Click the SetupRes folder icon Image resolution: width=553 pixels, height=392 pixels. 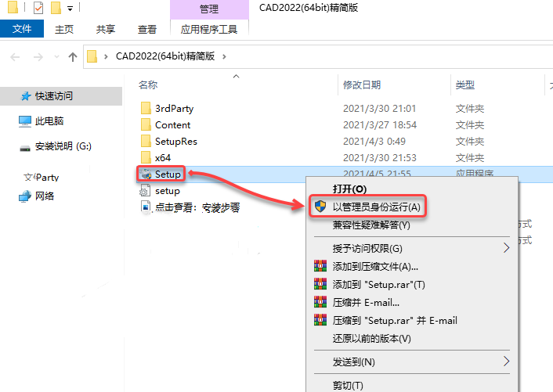pos(146,141)
